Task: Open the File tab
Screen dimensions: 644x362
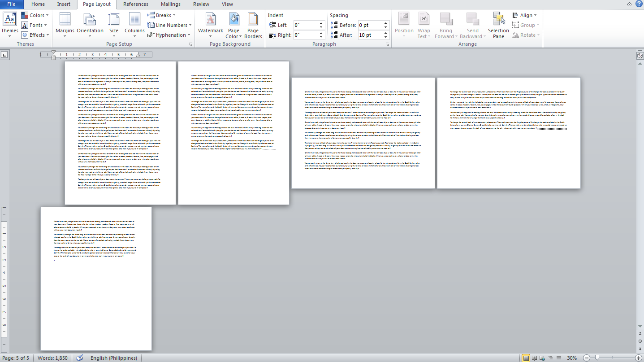Action: pyautogui.click(x=11, y=4)
